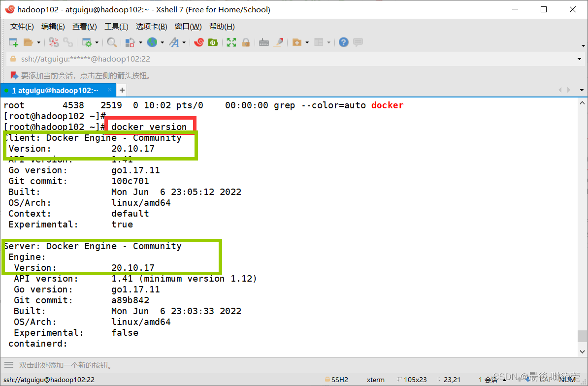Click the ssh://atguigu@hadoop102:22 status text
This screenshot has height=386, width=588.
coord(49,380)
